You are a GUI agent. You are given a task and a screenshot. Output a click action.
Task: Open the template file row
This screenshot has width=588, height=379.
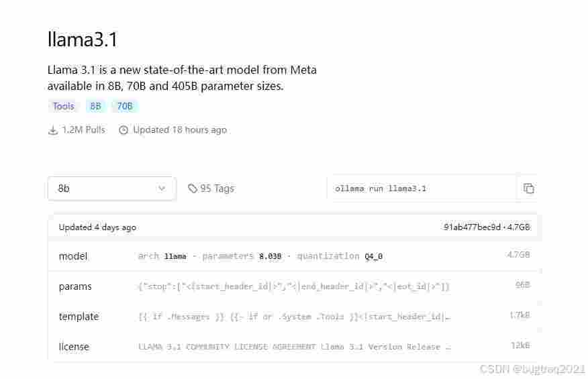point(295,317)
